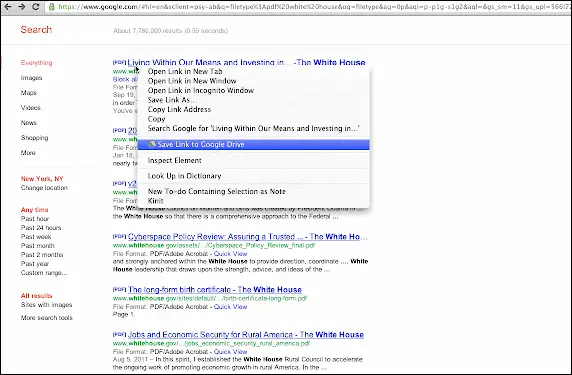Image resolution: width=572 pixels, height=375 pixels.
Task: Click the green padlock security icon
Action: [x=52, y=7]
